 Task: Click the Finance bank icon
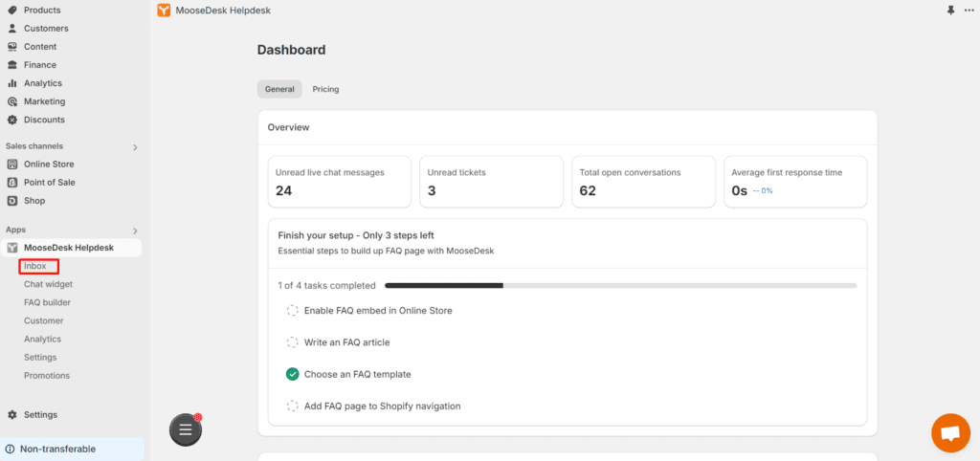pos(11,64)
